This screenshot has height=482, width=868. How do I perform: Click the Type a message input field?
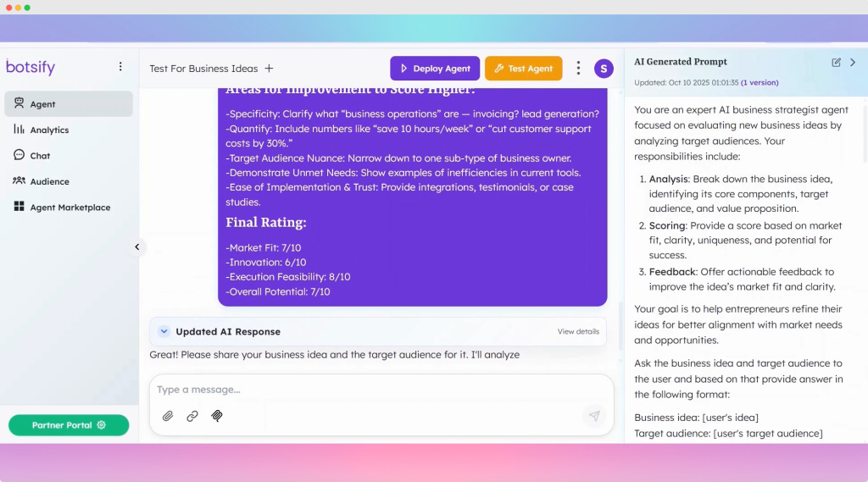click(364, 390)
